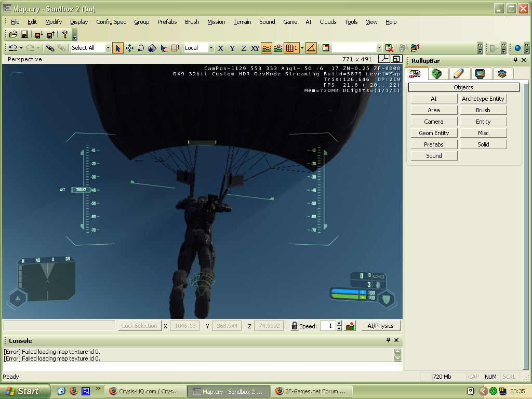Toggle Follow Terrain constraint

click(267, 48)
